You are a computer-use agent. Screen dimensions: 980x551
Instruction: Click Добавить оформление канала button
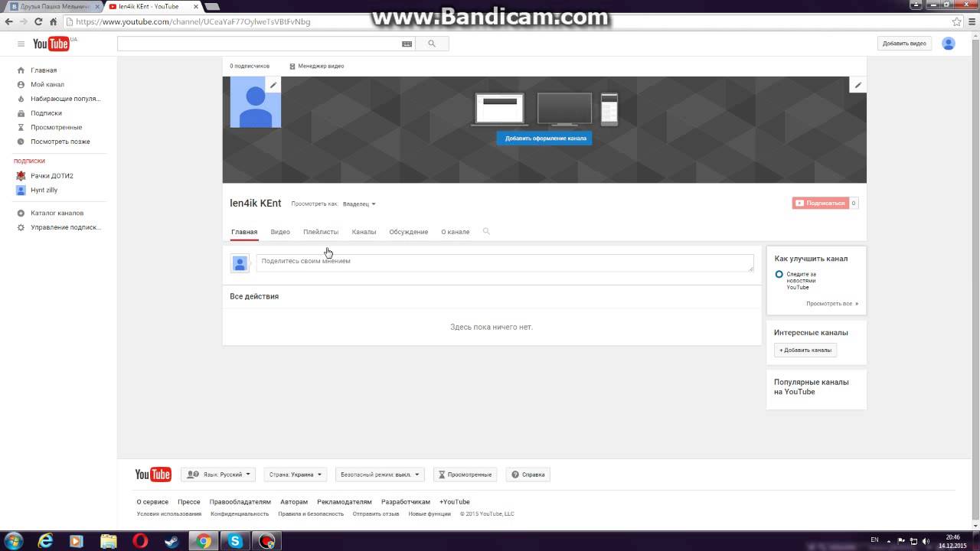click(x=544, y=139)
